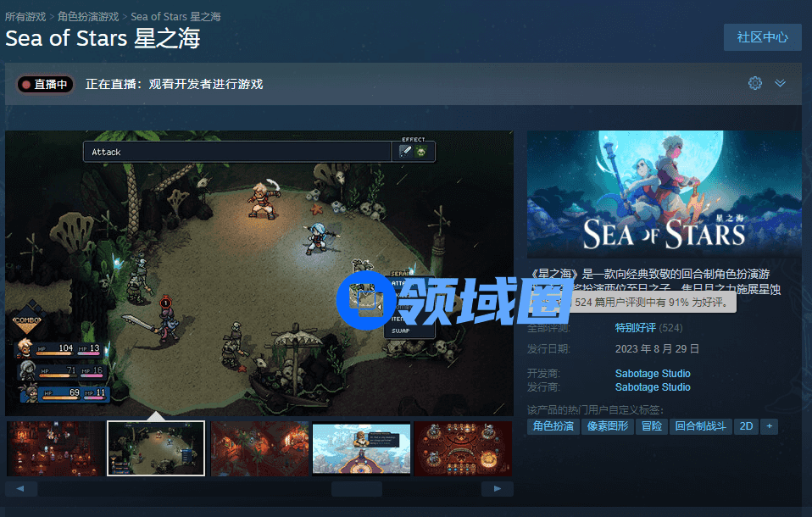This screenshot has height=517, width=812.
Task: Show the tavern interior screenshot thumbnail
Action: (55, 448)
